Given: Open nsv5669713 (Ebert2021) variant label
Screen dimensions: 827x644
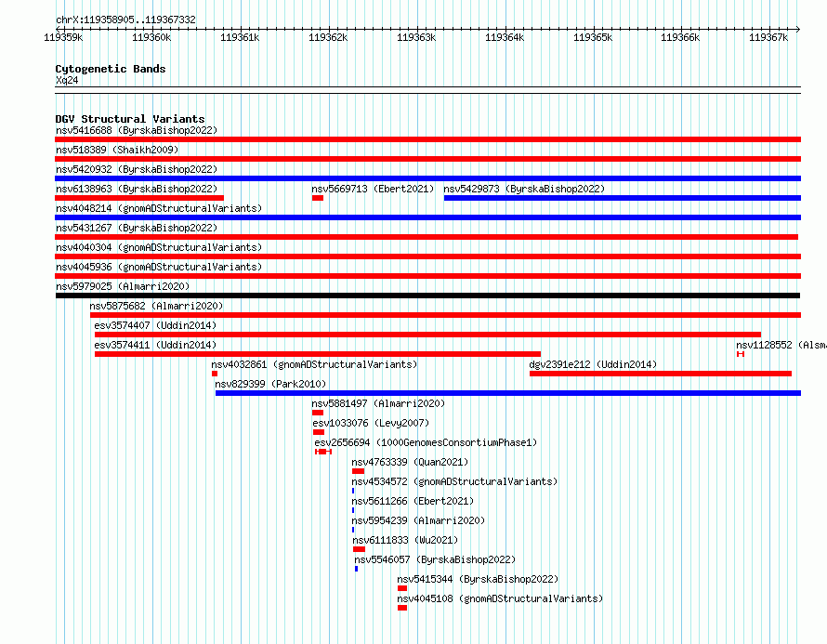Looking at the screenshot, I should tap(373, 189).
